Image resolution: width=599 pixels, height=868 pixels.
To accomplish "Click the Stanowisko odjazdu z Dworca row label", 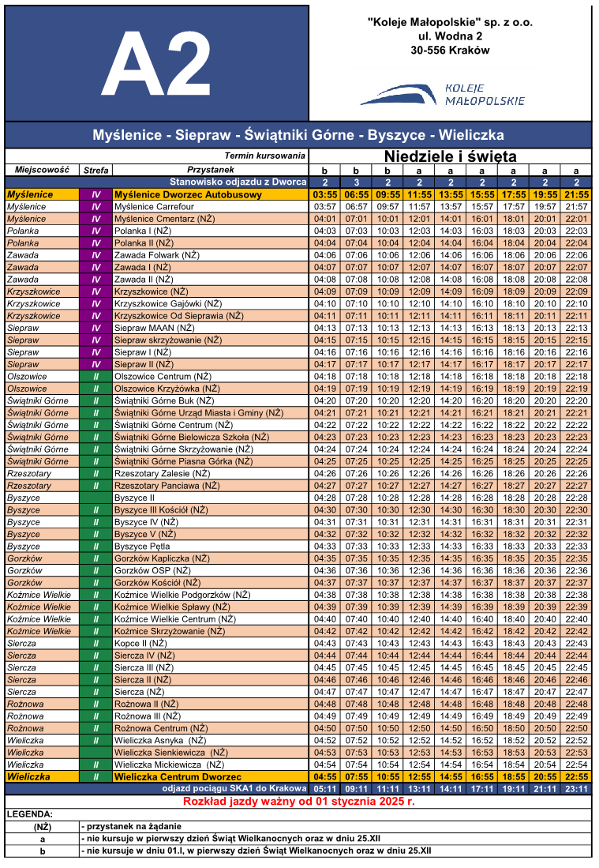I will (x=238, y=182).
